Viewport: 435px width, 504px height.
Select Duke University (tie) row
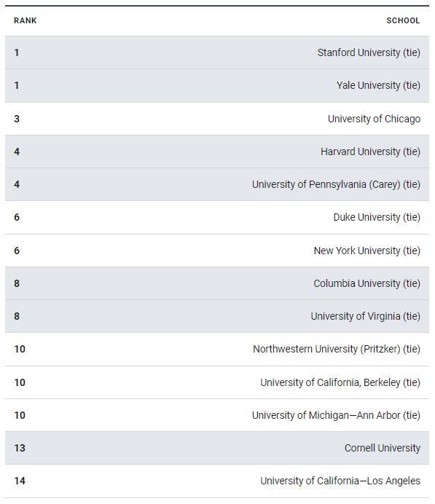[217, 217]
